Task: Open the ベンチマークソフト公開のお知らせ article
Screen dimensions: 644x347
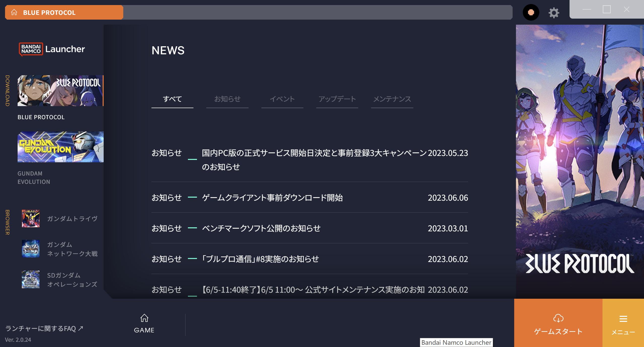Action: click(261, 229)
